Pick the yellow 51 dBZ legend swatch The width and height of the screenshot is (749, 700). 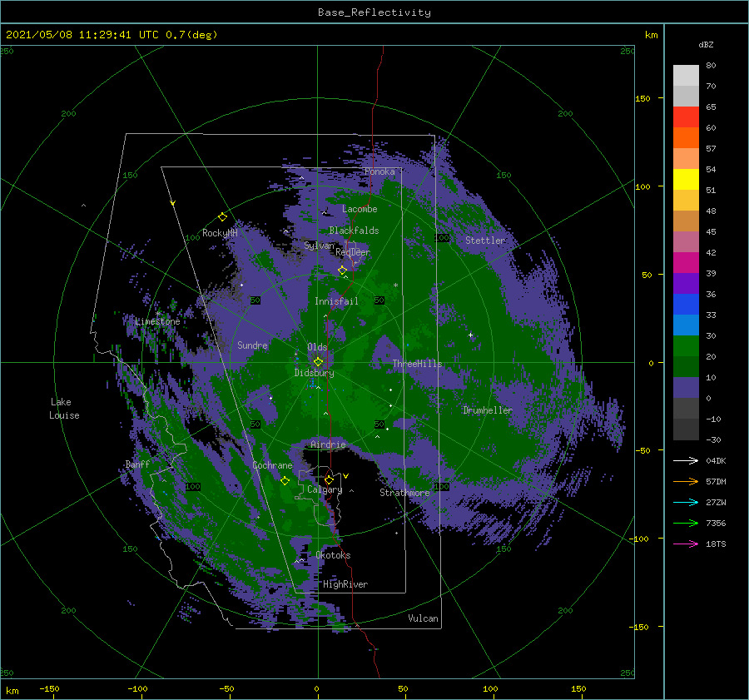coord(686,180)
